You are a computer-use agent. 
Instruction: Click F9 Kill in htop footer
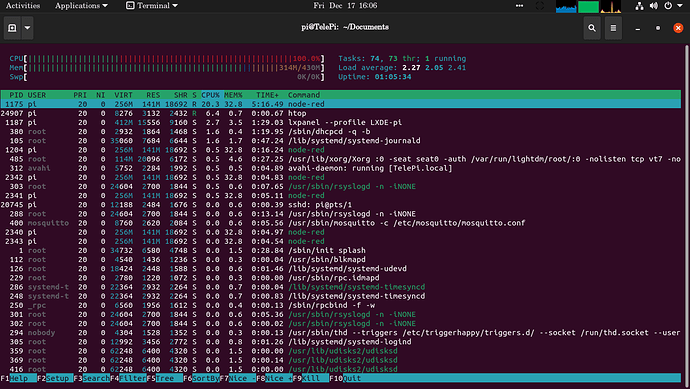coord(311,378)
